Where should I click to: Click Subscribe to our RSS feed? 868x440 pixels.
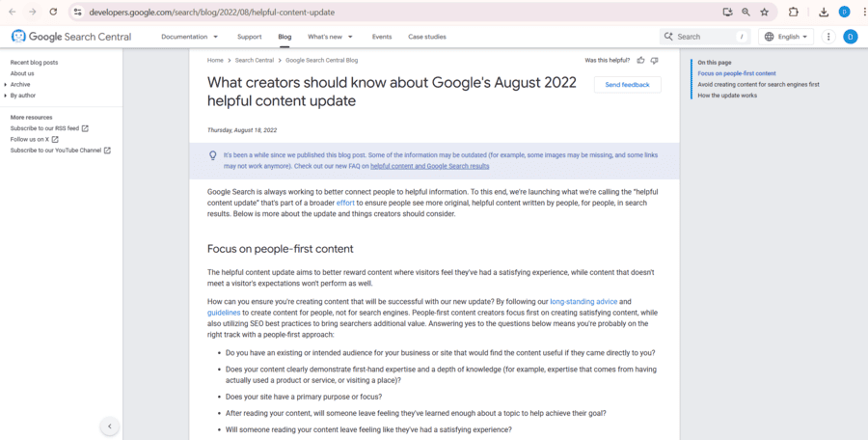44,128
